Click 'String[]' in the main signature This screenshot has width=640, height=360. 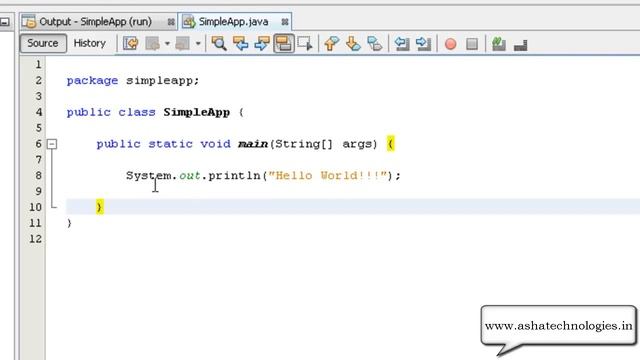304,144
